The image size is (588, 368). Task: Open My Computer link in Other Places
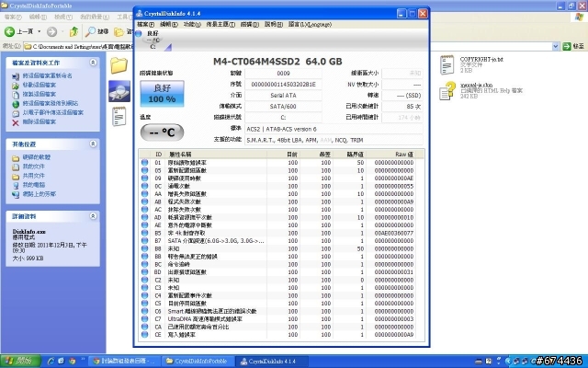[34, 185]
